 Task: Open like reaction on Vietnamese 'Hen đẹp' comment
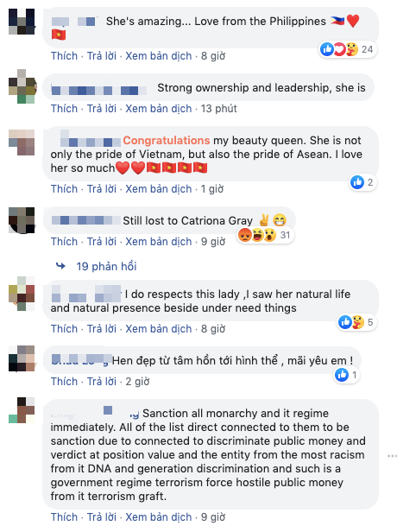coord(347,375)
